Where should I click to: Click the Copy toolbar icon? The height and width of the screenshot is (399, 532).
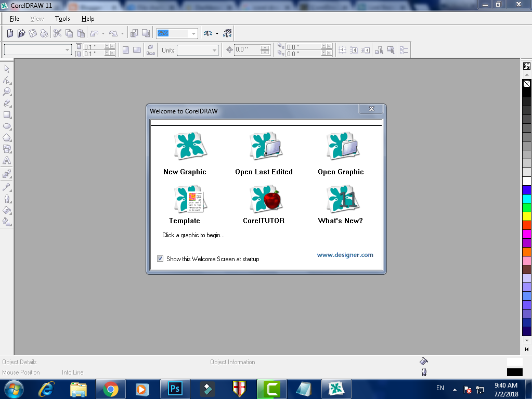point(69,33)
